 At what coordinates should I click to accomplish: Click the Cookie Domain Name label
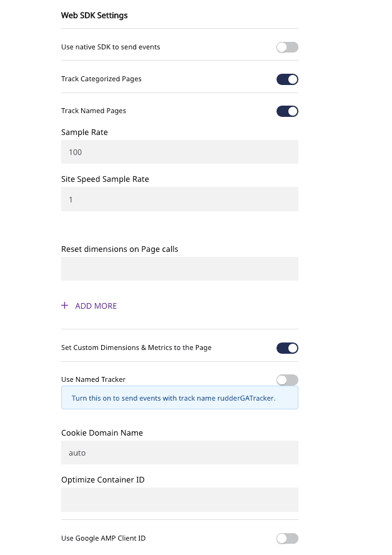(x=102, y=432)
